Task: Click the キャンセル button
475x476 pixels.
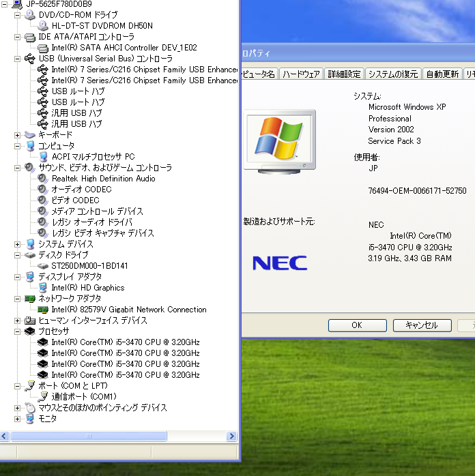Action: pyautogui.click(x=422, y=325)
